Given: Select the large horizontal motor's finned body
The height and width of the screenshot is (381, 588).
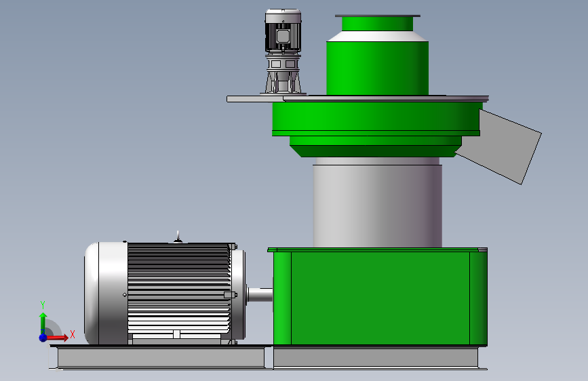Looking at the screenshot, I should click(x=179, y=288).
